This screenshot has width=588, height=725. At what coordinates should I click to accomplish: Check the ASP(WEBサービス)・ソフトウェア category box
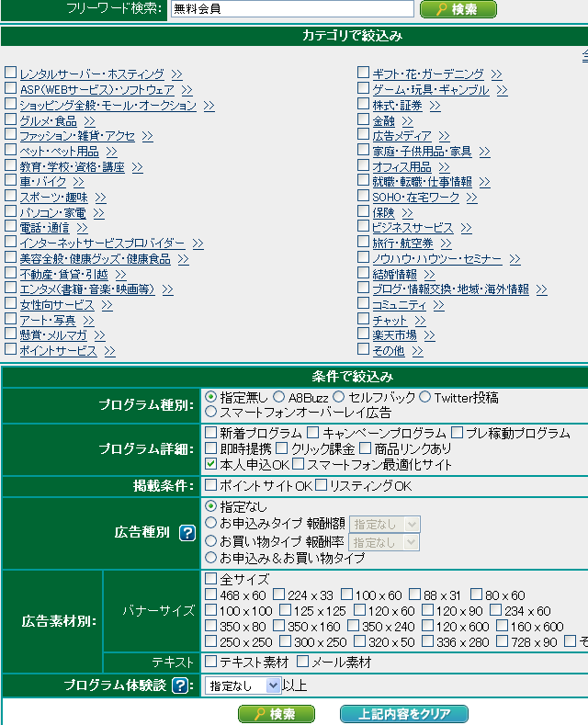[x=11, y=88]
